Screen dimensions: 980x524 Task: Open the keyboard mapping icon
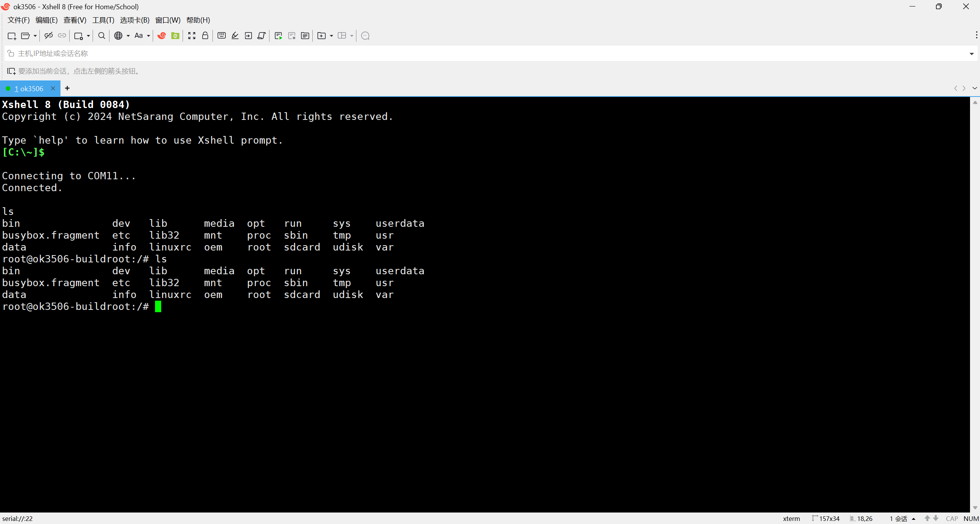click(x=222, y=36)
